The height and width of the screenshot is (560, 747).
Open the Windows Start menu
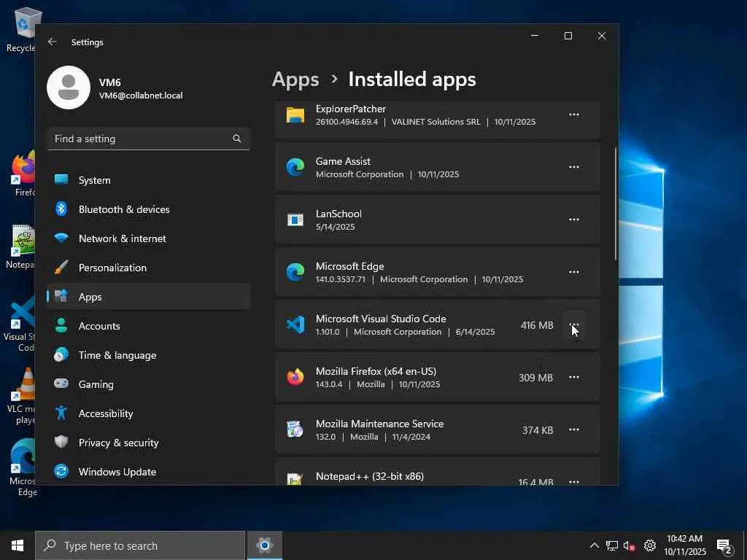(18, 545)
